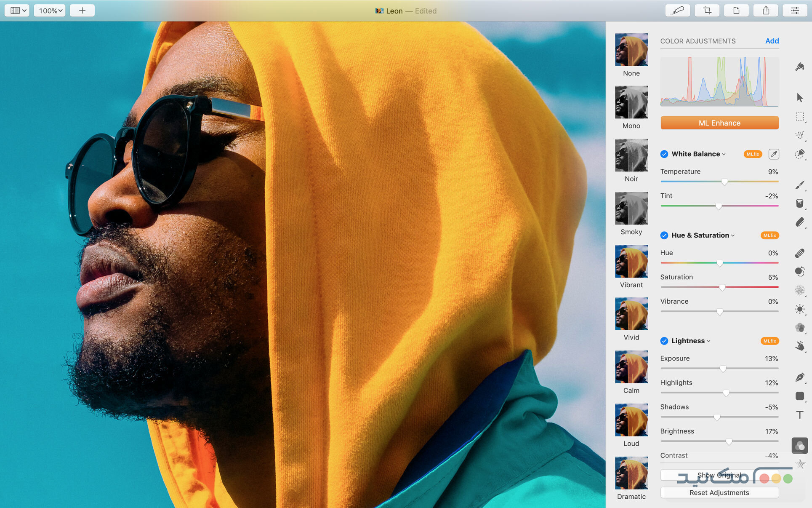Expand the White Balance options chevron
The image size is (812, 508).
click(723, 154)
